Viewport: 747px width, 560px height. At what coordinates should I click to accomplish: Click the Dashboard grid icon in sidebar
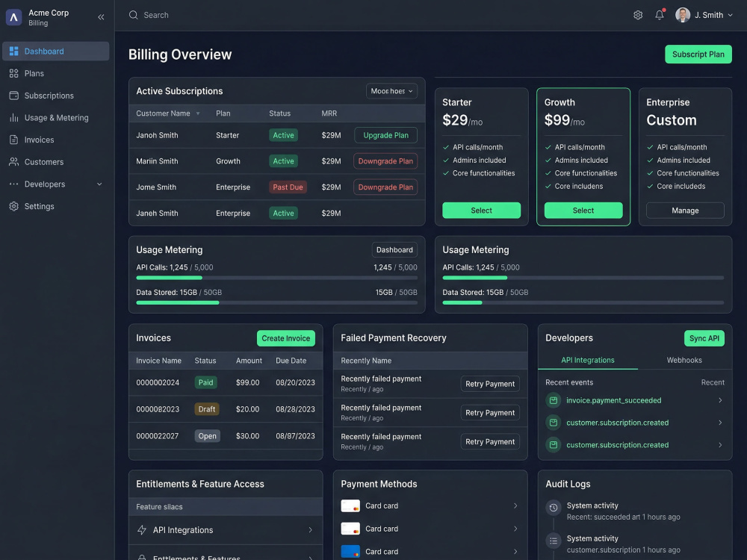click(13, 51)
